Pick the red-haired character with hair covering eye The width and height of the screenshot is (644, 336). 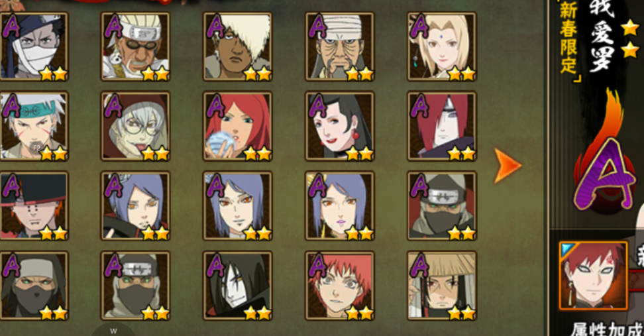[442, 126]
